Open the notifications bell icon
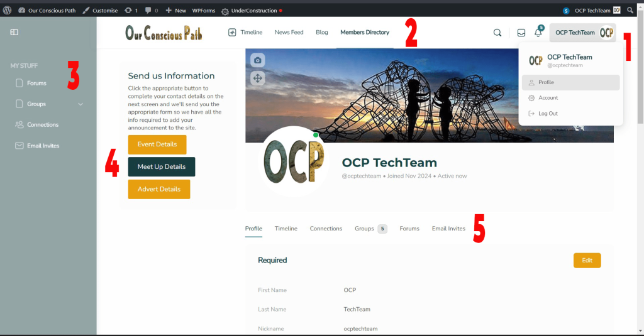The height and width of the screenshot is (336, 644). tap(538, 33)
